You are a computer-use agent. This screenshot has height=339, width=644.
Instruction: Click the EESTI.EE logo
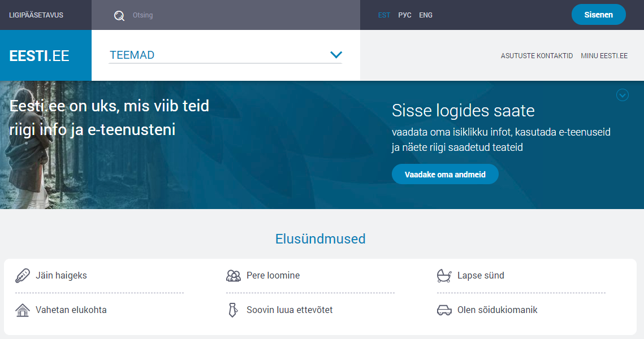point(40,55)
